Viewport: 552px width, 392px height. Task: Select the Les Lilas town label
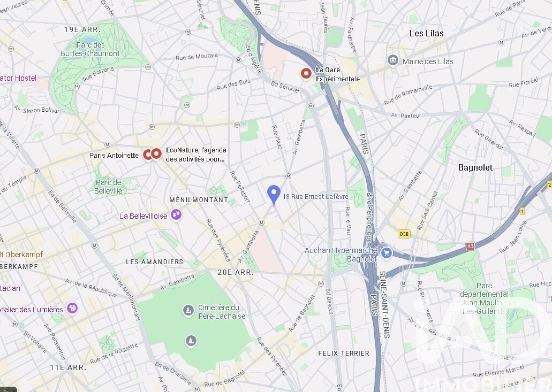426,33
